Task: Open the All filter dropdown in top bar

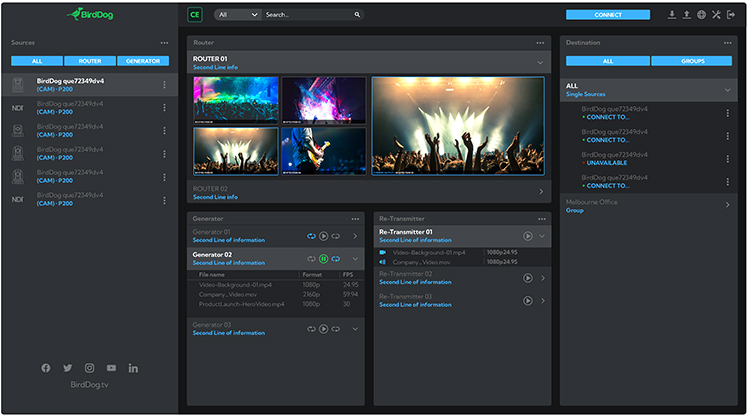Action: [238, 15]
